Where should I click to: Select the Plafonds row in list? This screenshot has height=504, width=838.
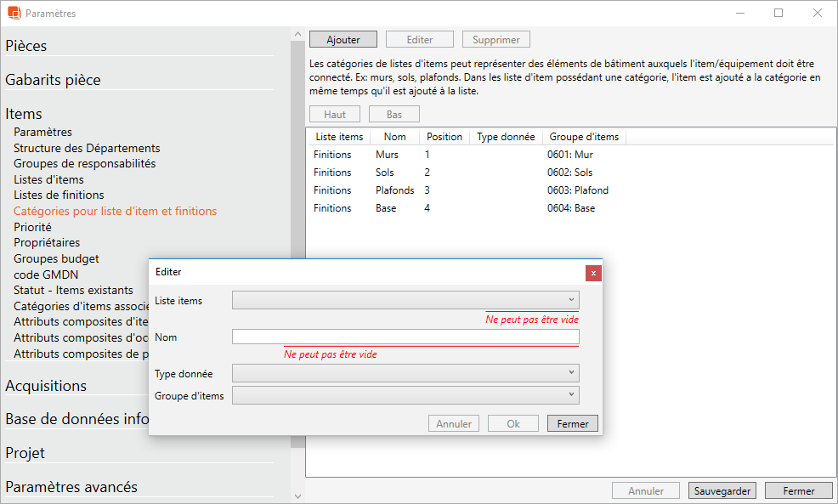(394, 190)
